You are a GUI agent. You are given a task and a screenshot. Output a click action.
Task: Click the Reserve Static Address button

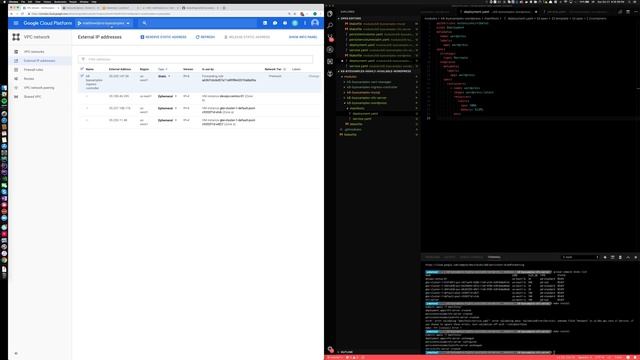pyautogui.click(x=163, y=37)
